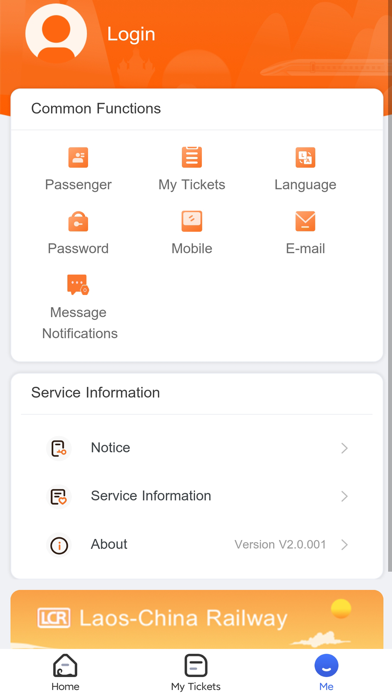Open the My Tickets clipboard icon
This screenshot has width=392, height=696.
tap(192, 157)
